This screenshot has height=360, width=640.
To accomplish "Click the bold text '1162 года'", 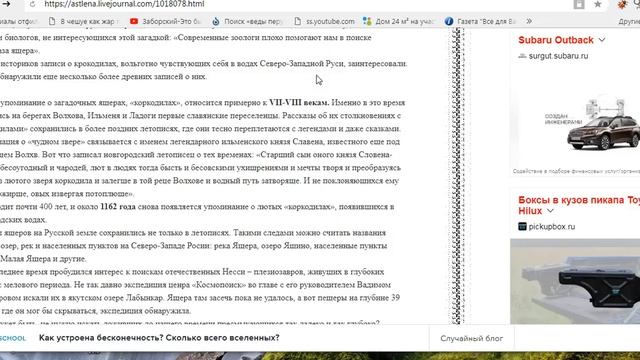I will pos(118,207).
